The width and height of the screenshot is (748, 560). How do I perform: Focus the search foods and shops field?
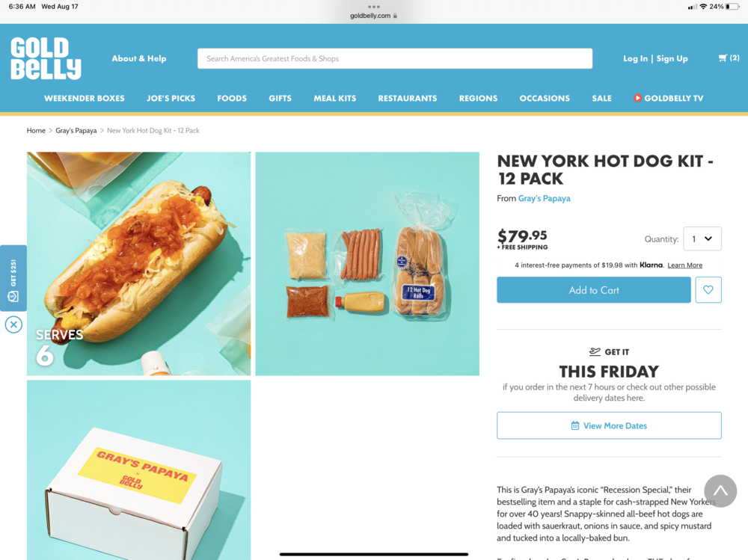tap(395, 58)
